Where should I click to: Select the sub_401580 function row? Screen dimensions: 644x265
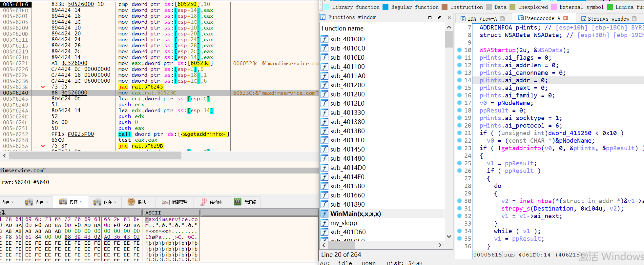(382, 186)
